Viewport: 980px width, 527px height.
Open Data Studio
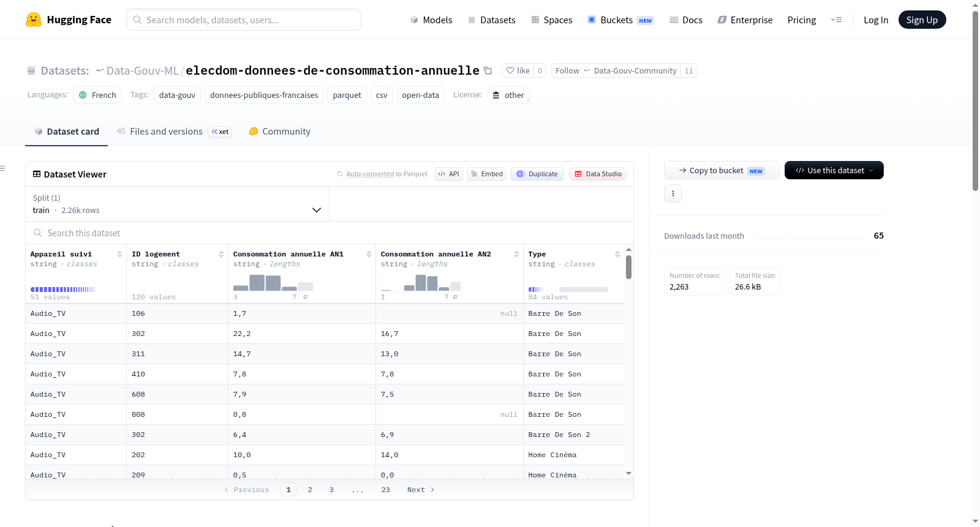pyautogui.click(x=598, y=174)
